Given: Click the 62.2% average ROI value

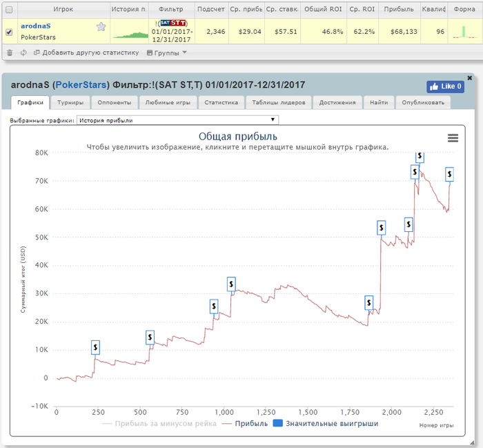Looking at the screenshot, I should point(364,32).
